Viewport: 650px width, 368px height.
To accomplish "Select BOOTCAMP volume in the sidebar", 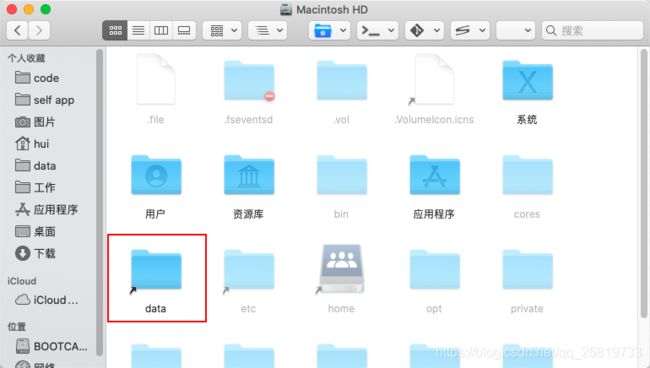I will click(x=52, y=346).
